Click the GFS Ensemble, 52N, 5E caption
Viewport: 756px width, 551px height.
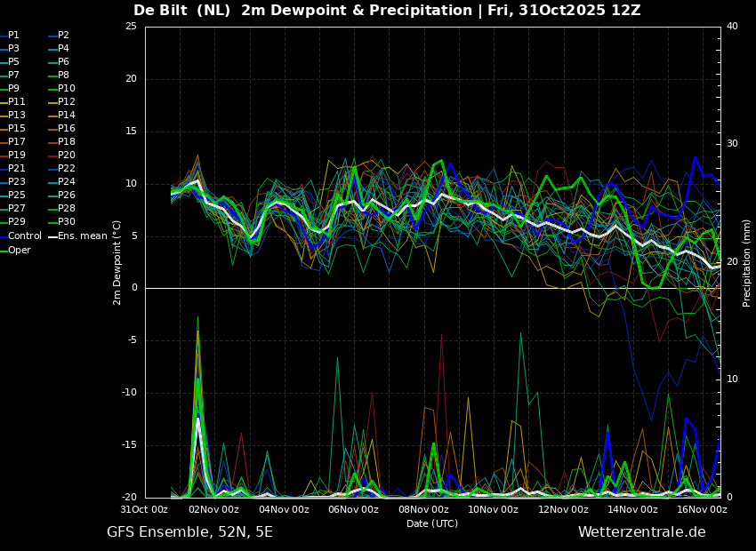(189, 532)
